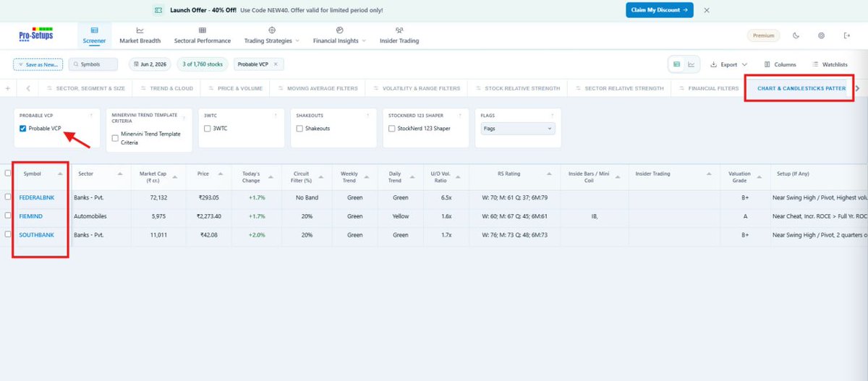Toggle dark mode moon icon

click(x=796, y=35)
